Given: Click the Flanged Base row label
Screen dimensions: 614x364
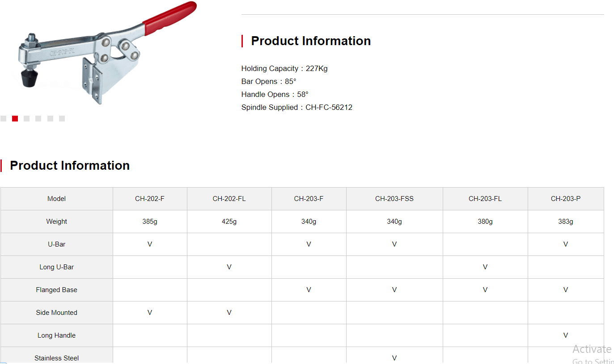Looking at the screenshot, I should 56,290.
